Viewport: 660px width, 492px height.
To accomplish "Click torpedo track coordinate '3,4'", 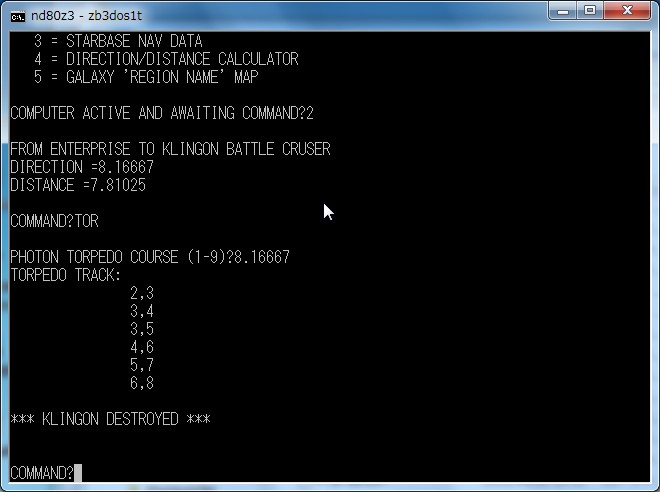I will pyautogui.click(x=142, y=311).
